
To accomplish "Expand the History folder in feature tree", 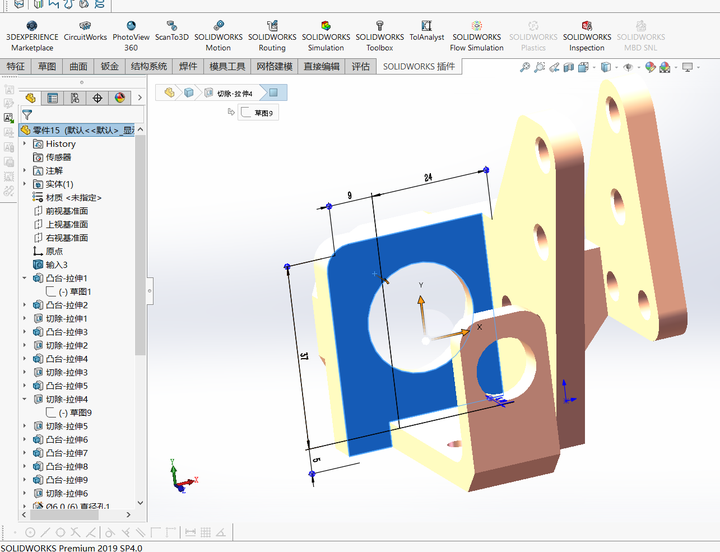I will (x=25, y=144).
